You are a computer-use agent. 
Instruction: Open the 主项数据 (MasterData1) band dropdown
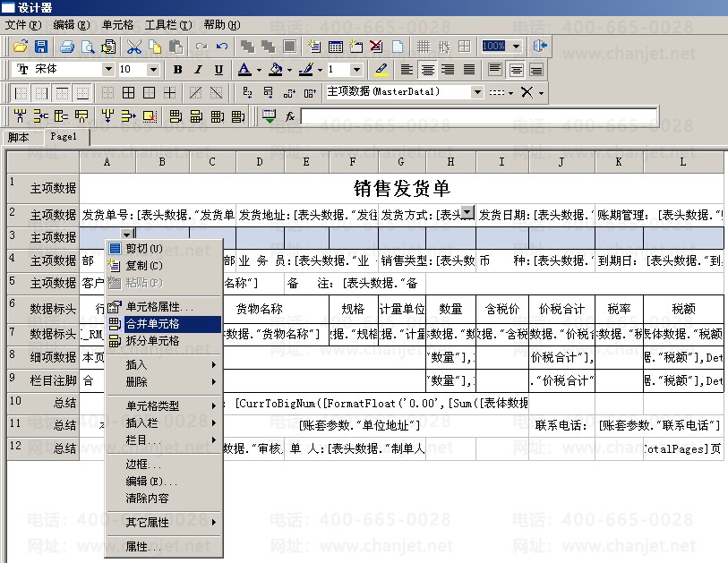477,92
